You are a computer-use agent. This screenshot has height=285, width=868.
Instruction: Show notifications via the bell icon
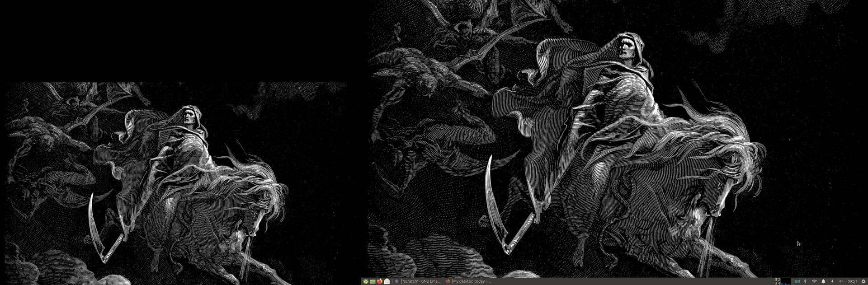823,281
